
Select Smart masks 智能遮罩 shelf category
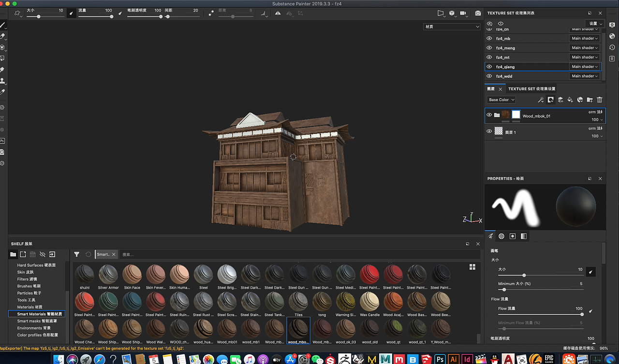click(x=37, y=321)
